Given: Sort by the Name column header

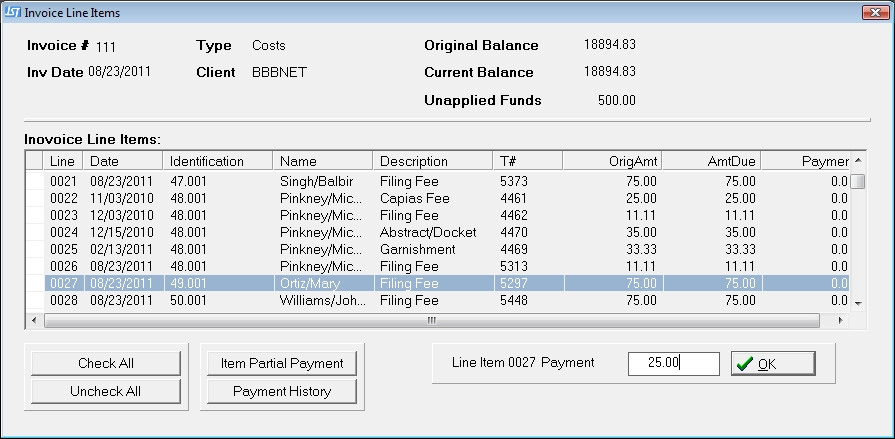Looking at the screenshot, I should coord(322,161).
